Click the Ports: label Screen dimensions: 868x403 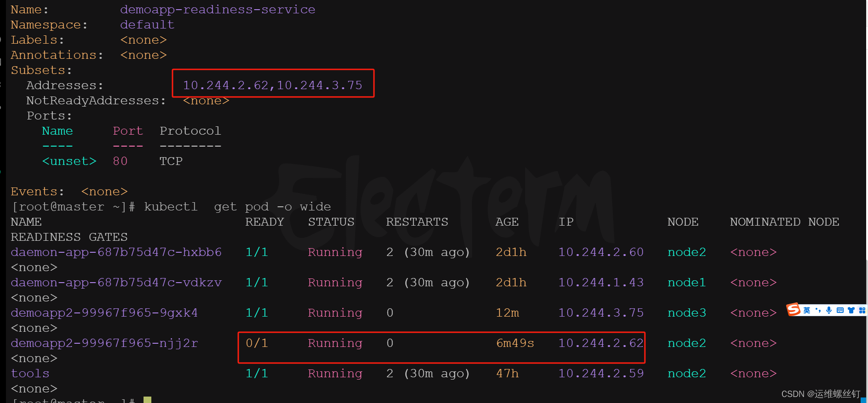pyautogui.click(x=49, y=116)
